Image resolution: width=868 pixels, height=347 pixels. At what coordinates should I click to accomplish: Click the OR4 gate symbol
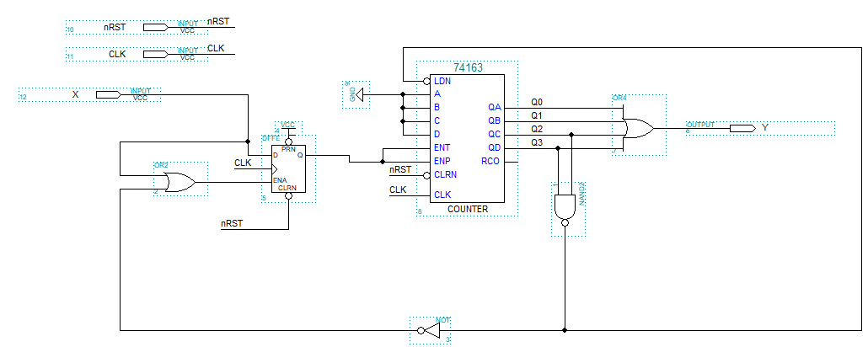coord(638,128)
